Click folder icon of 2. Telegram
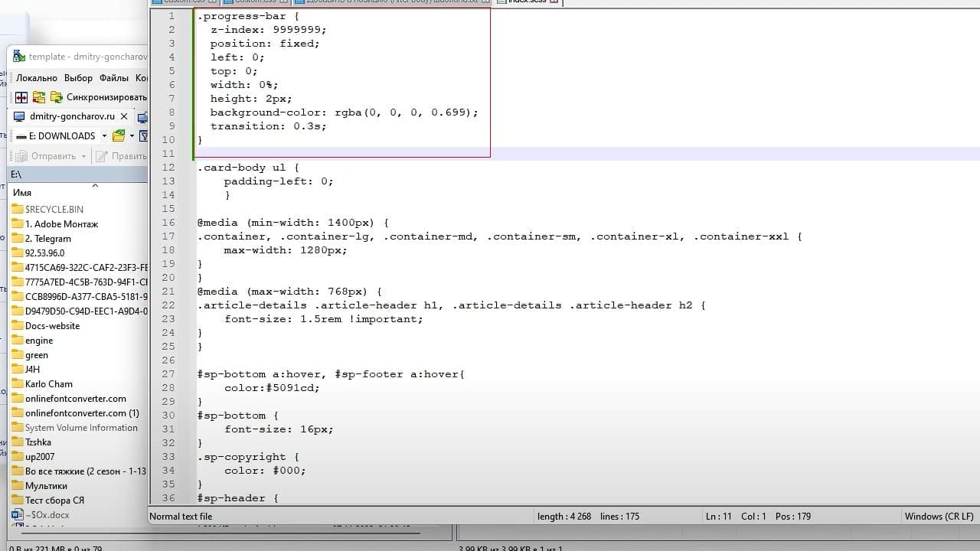Viewport: 980px width, 551px height. point(18,238)
